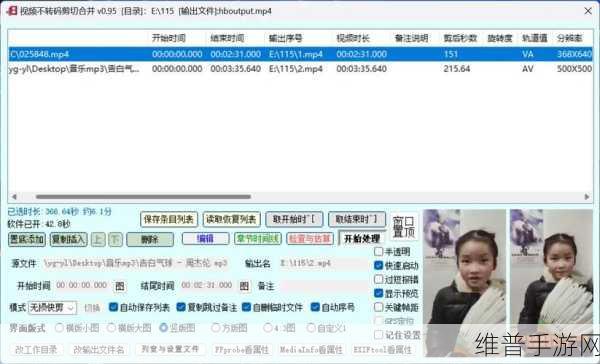The image size is (600, 364).
Task: Click the 取结束时] button
Action: point(357,219)
